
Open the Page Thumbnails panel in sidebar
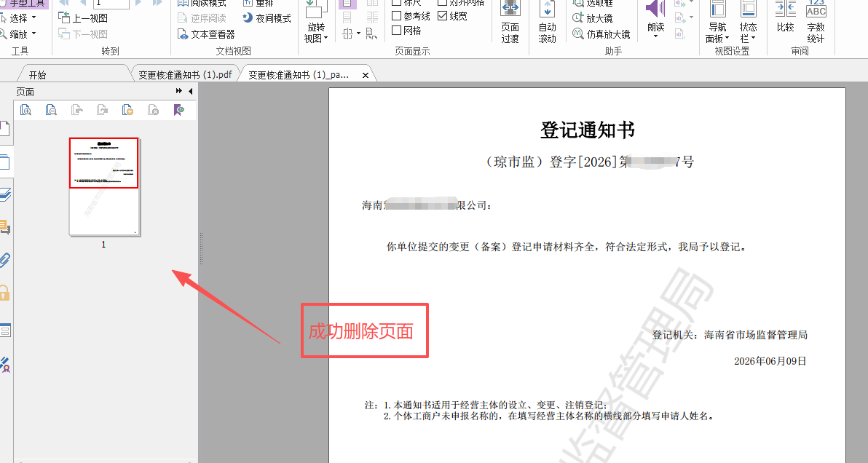pos(4,162)
